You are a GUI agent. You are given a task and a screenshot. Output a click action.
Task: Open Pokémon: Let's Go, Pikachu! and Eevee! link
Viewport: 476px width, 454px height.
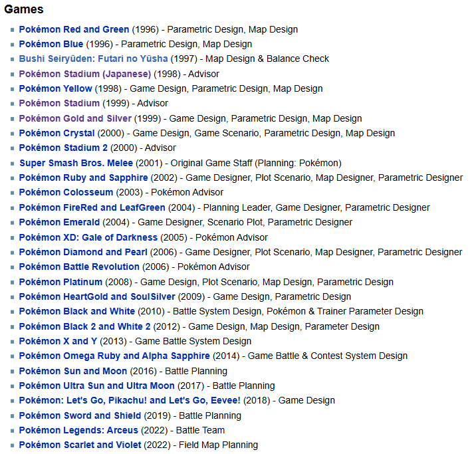pyautogui.click(x=130, y=400)
